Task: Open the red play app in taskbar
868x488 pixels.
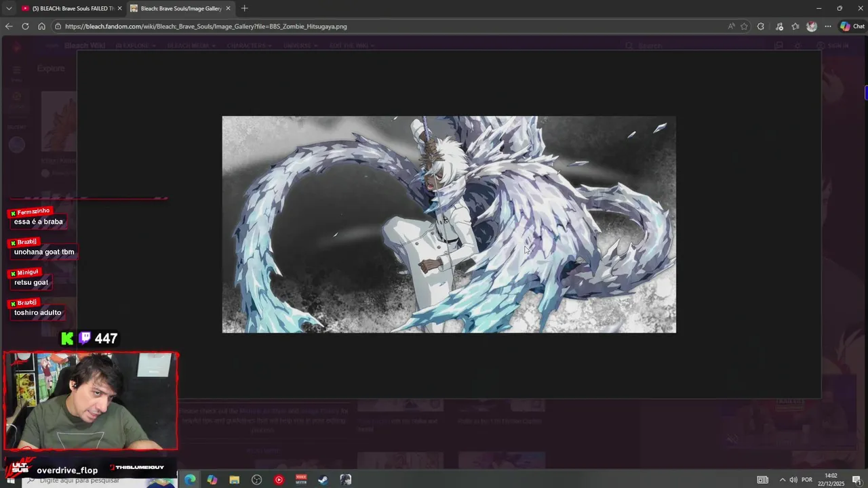Action: [279, 480]
